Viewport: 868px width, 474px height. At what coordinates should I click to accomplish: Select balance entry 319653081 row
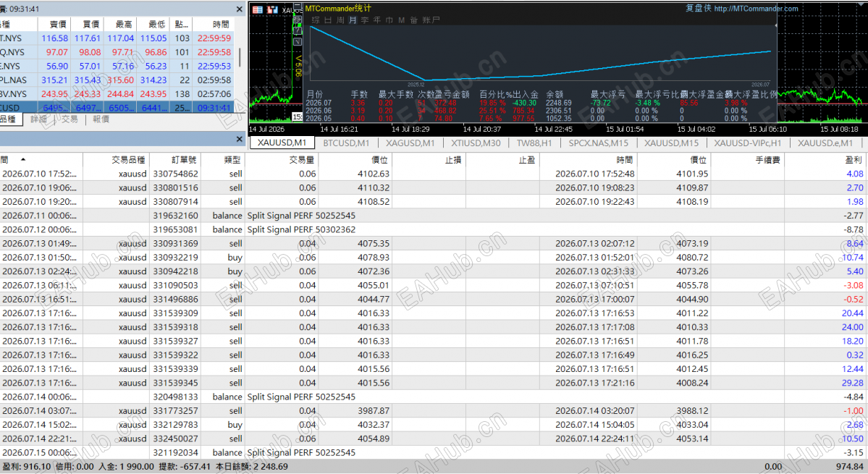tap(434, 229)
